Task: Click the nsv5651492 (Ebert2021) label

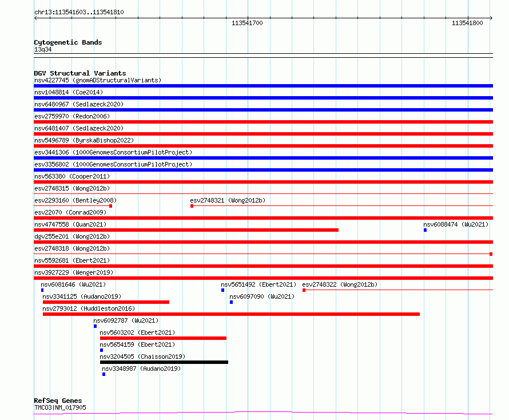Action: (x=259, y=284)
